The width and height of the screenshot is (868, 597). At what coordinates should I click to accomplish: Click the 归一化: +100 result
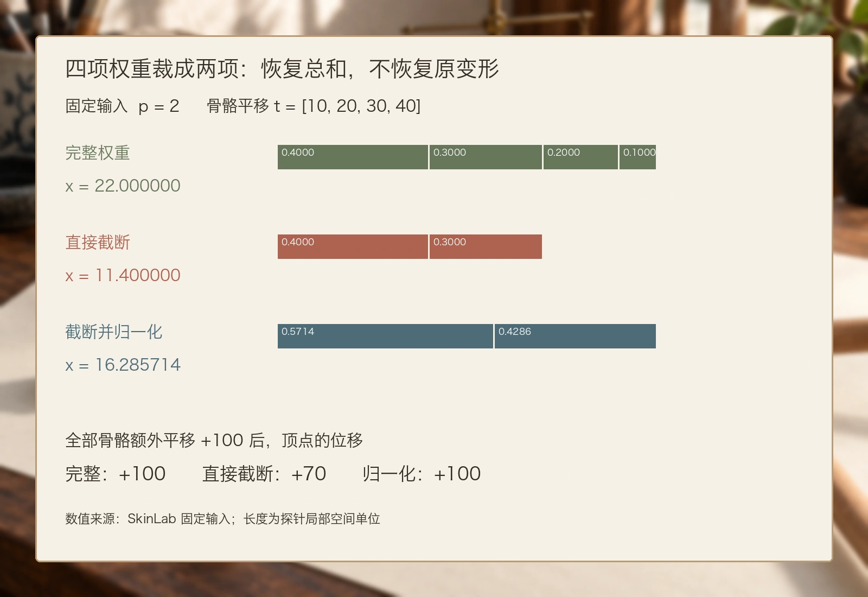coord(422,474)
